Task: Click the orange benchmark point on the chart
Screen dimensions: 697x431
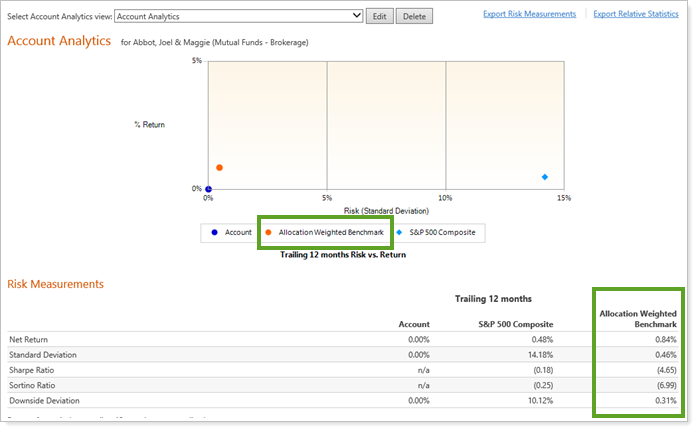Action: (x=219, y=168)
